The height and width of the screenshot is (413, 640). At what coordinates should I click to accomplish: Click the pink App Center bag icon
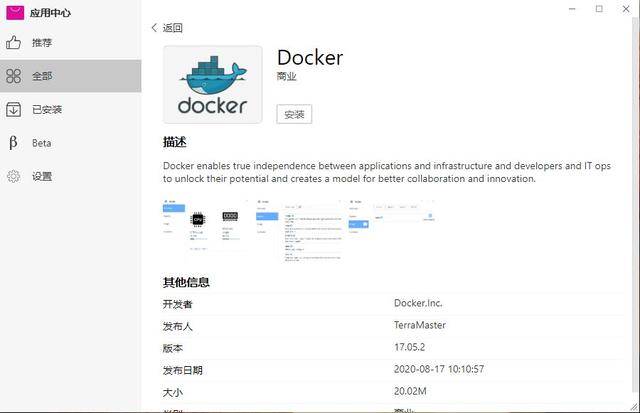tap(15, 12)
